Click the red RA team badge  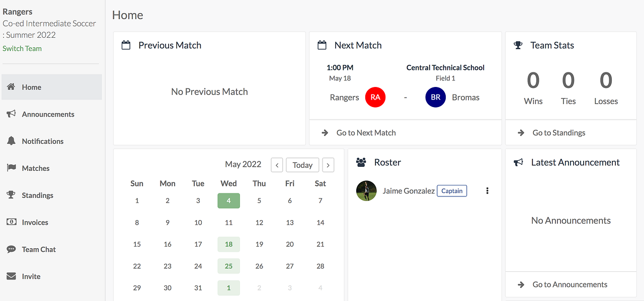click(x=375, y=97)
